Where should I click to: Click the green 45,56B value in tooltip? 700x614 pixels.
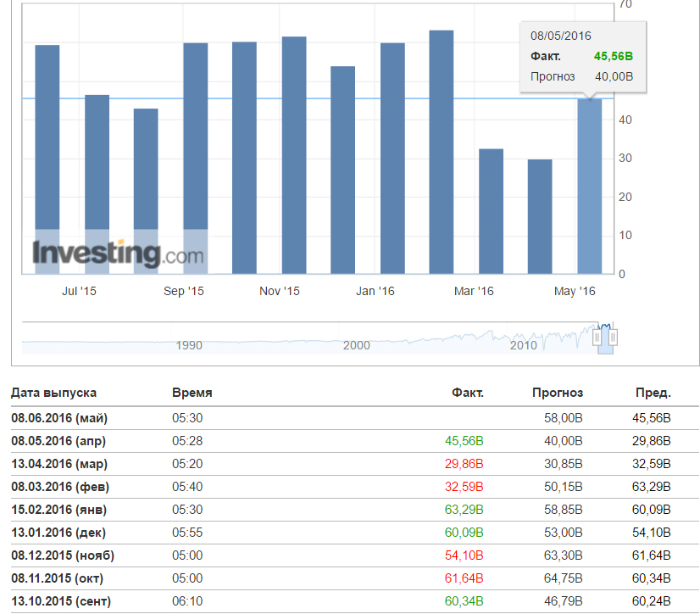click(613, 56)
